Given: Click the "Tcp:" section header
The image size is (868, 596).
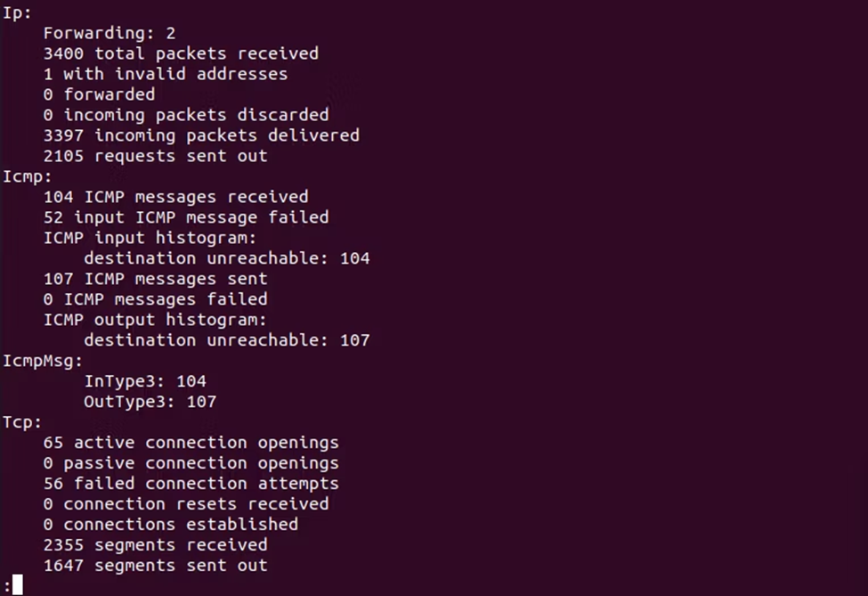Looking at the screenshot, I should pyautogui.click(x=22, y=422).
